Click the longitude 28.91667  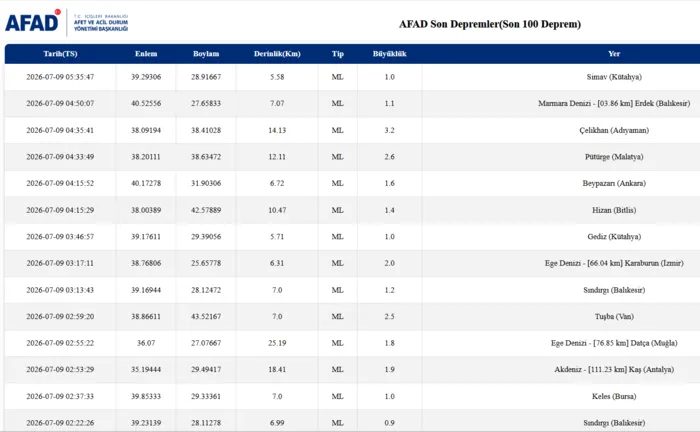coord(206,77)
